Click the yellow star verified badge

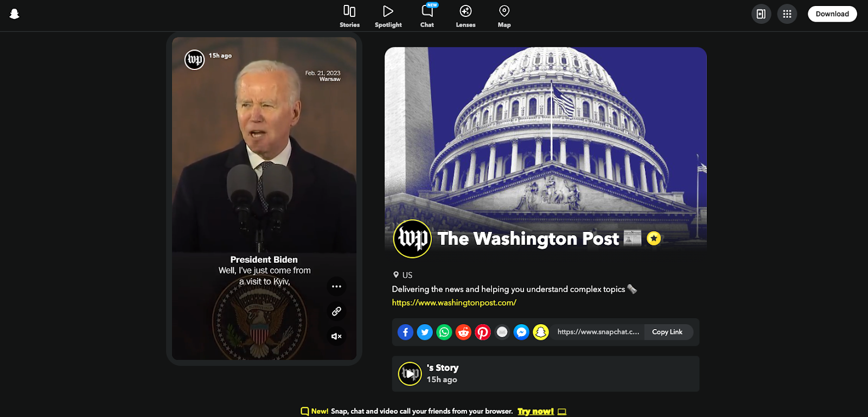[x=654, y=238]
